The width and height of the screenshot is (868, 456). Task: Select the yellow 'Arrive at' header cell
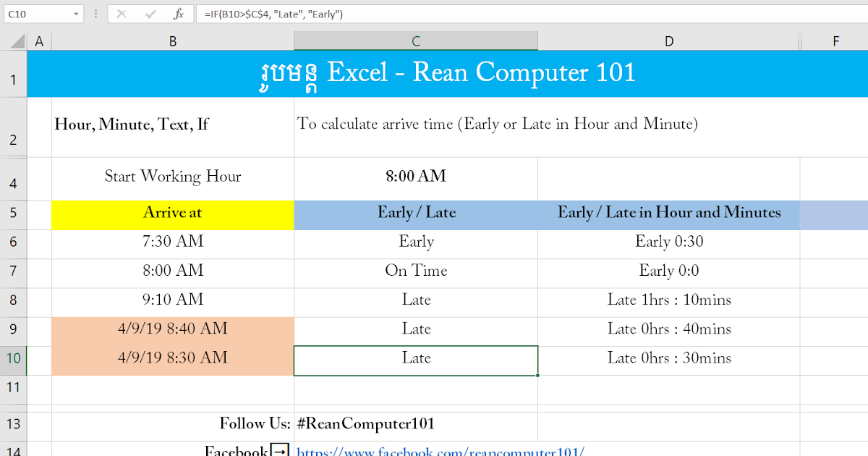[x=173, y=214]
